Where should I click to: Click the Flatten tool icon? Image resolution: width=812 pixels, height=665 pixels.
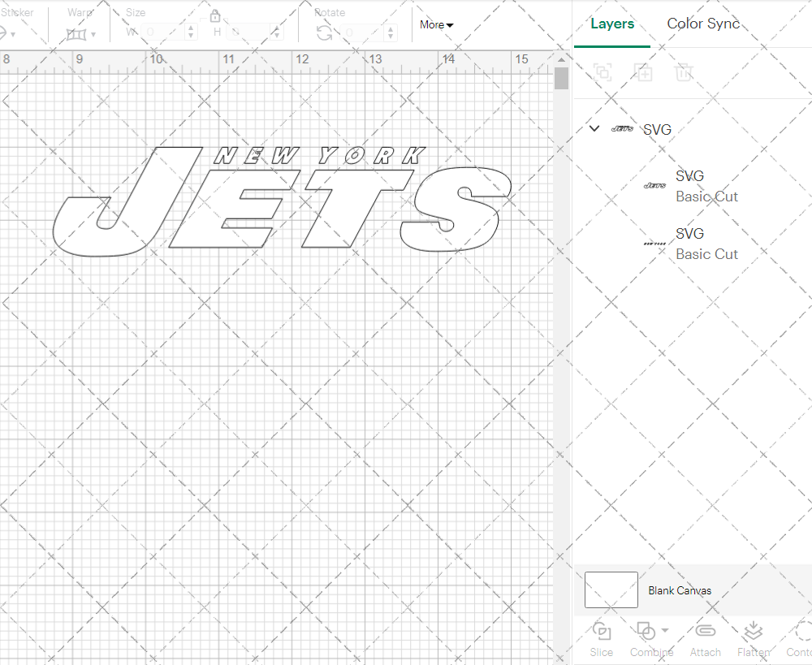tap(753, 632)
